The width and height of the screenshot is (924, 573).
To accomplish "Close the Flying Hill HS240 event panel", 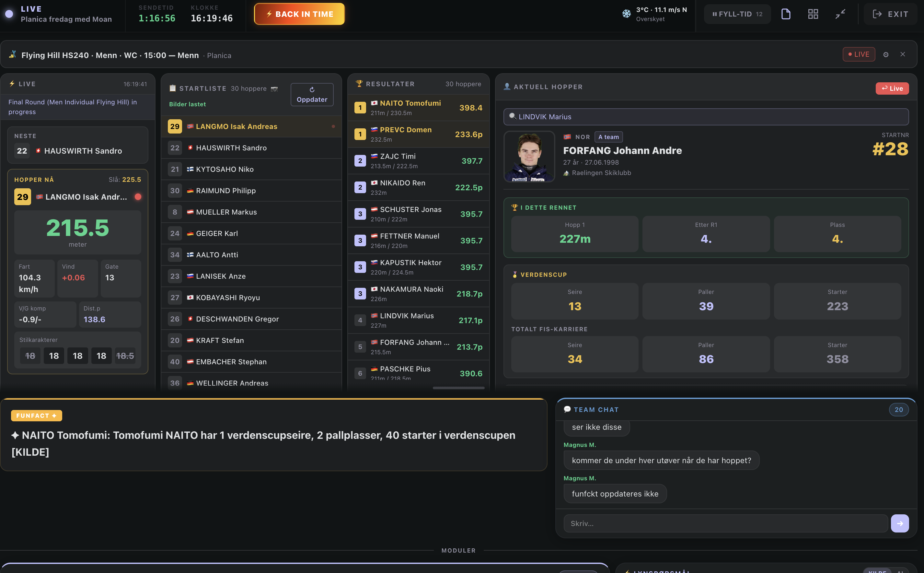I will (x=903, y=54).
